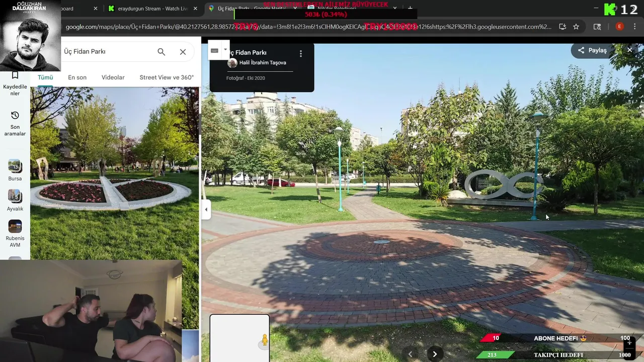This screenshot has height=362, width=644.
Task: Open a new browser tab
Action: (x=410, y=9)
